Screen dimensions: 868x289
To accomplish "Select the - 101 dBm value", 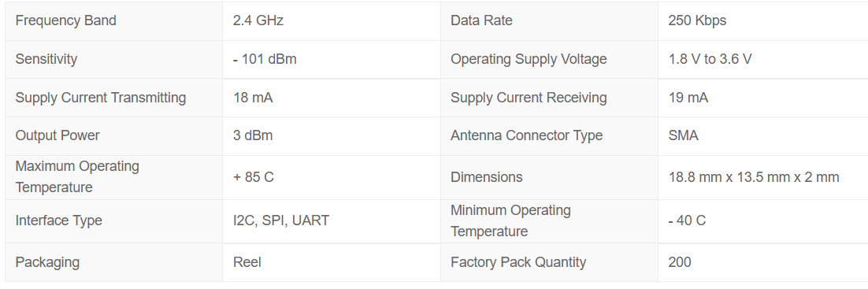I will click(265, 59).
